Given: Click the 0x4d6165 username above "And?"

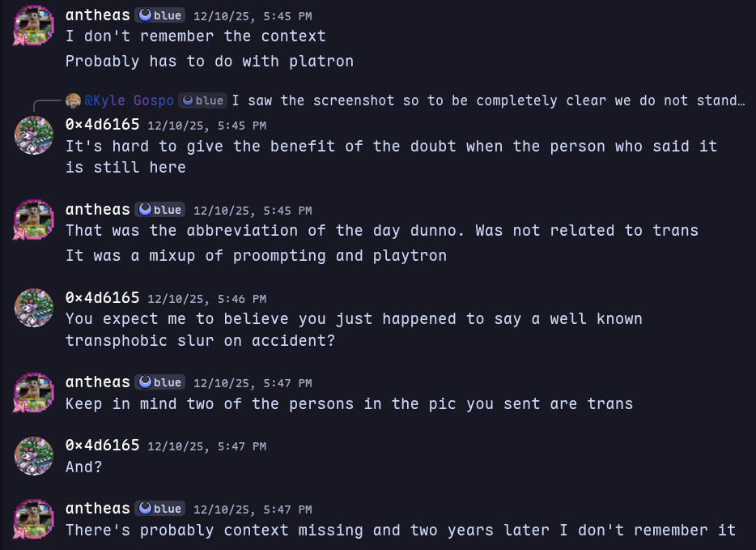Looking at the screenshot, I should 102,445.
